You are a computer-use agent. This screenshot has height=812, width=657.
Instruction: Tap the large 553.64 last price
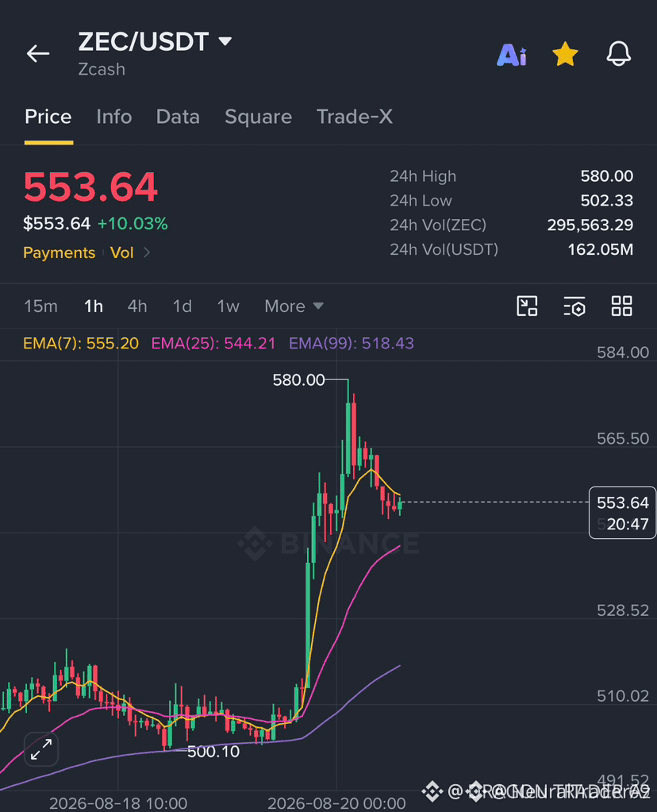click(90, 187)
